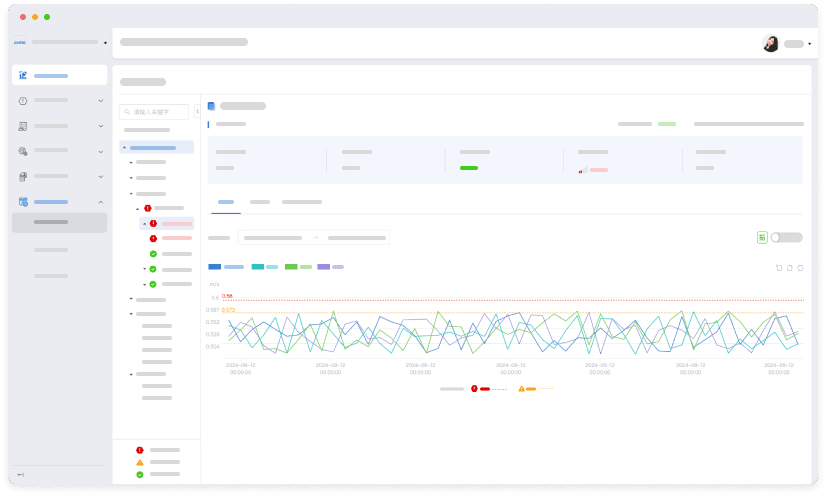This screenshot has width=826, height=496.
Task: Select the first highlighted tab above the chart
Action: pos(226,202)
